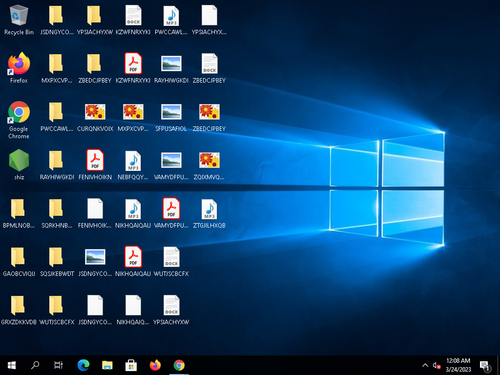Select the ZBEDCJPBEY DOCX file

[x=209, y=68]
